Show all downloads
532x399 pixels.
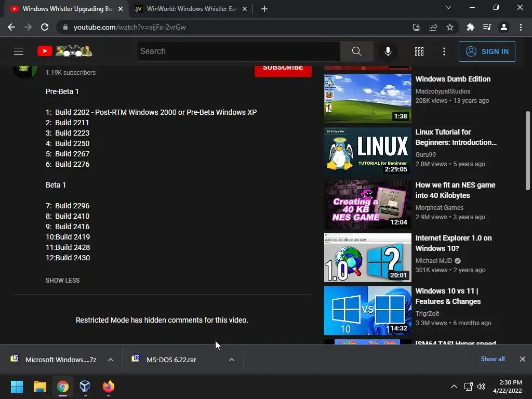[x=493, y=359]
